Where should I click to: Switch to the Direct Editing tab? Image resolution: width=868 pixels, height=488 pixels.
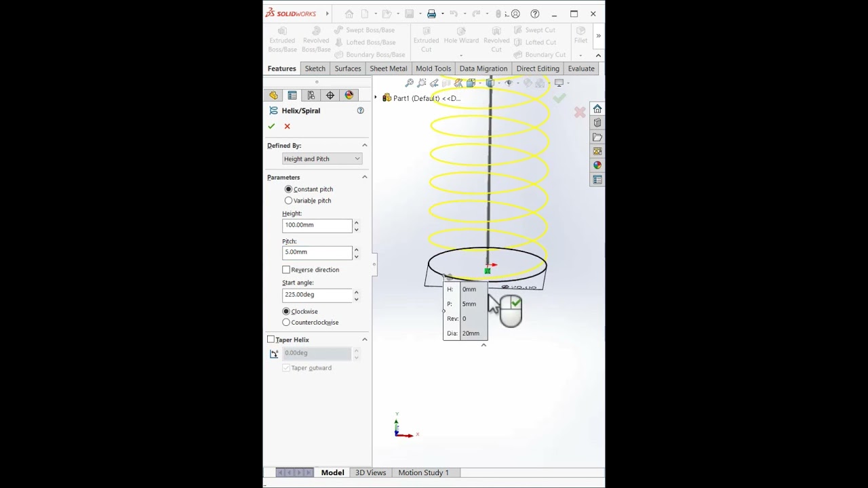(538, 68)
